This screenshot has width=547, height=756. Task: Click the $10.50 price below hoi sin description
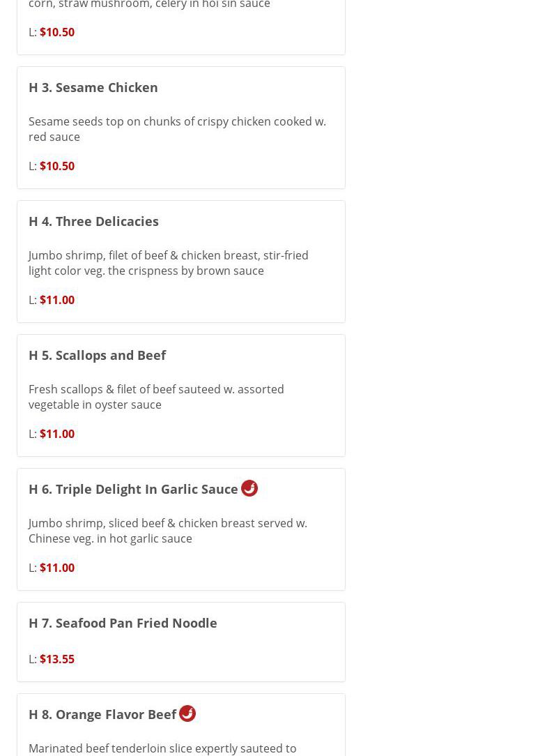point(57,32)
